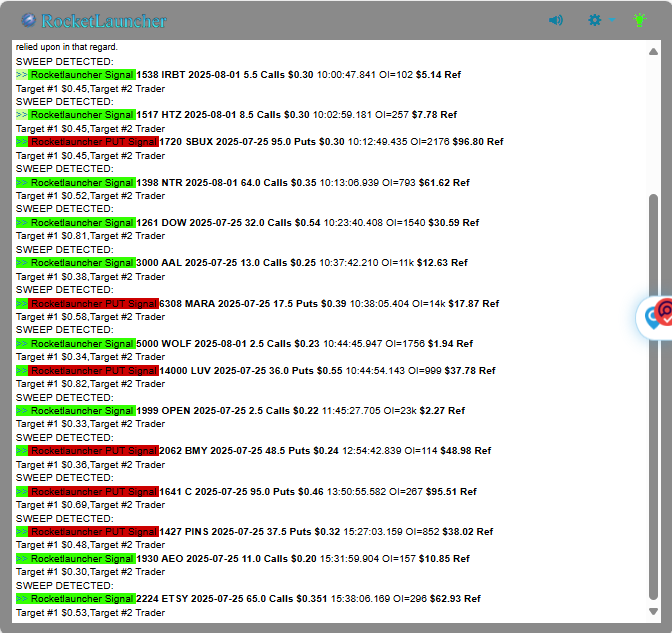The image size is (672, 633).
Task: Click the text 1427 PINS 2025-07-25 37.5 Puts
Action: click(235, 532)
